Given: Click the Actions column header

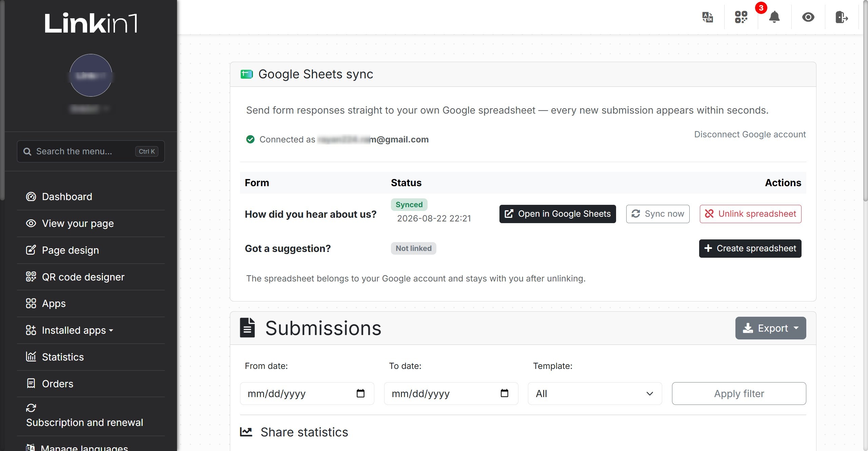Looking at the screenshot, I should (x=783, y=183).
